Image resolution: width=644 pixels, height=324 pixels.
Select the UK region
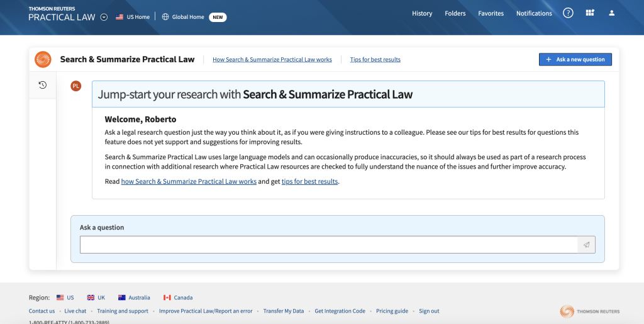pyautogui.click(x=96, y=298)
